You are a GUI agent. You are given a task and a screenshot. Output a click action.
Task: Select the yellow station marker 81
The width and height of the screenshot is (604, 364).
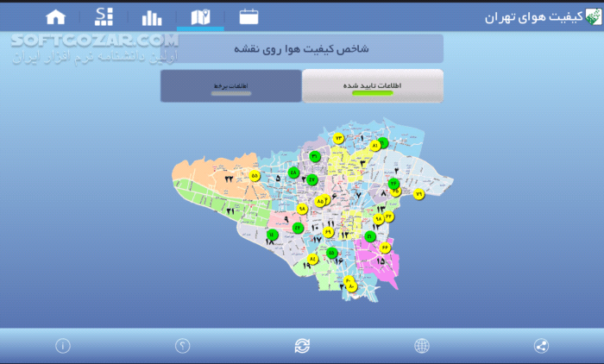(374, 146)
